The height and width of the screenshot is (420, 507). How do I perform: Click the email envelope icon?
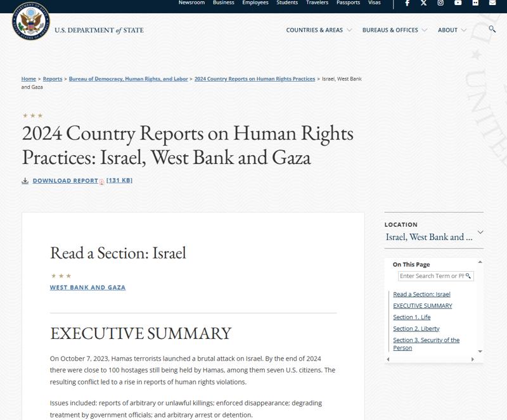click(492, 3)
